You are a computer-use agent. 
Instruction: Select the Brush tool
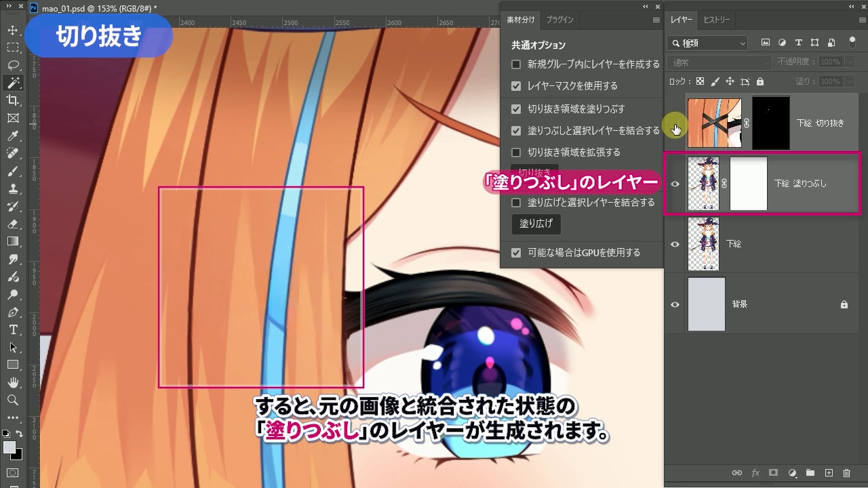click(13, 171)
